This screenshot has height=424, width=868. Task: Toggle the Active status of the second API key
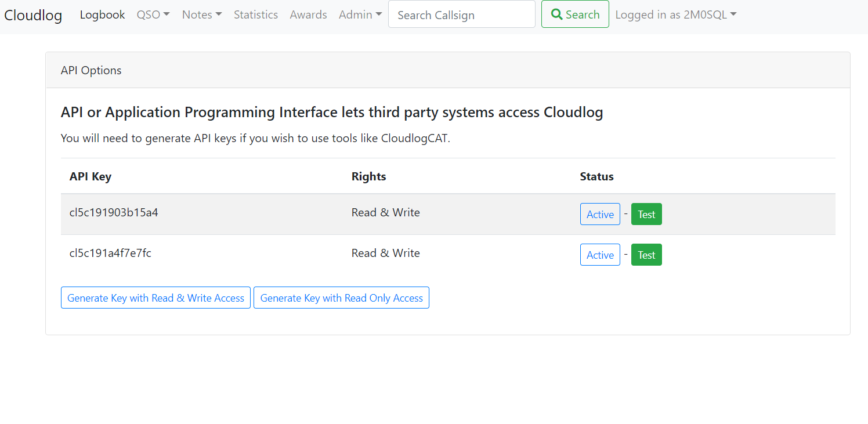[600, 255]
